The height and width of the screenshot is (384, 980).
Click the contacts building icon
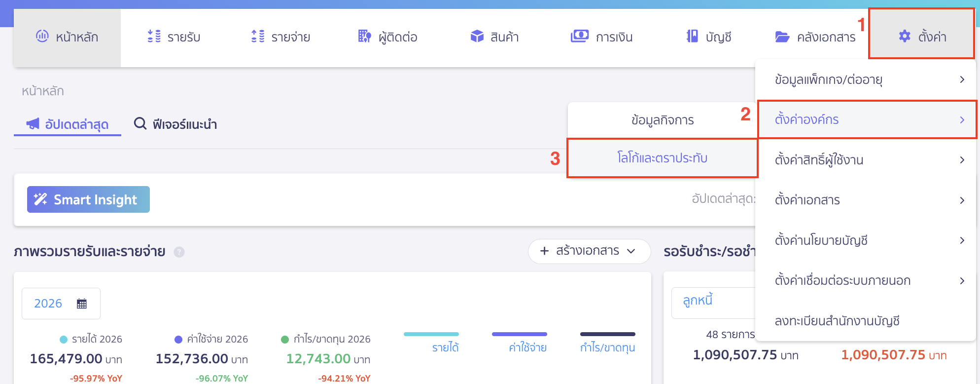[364, 36]
